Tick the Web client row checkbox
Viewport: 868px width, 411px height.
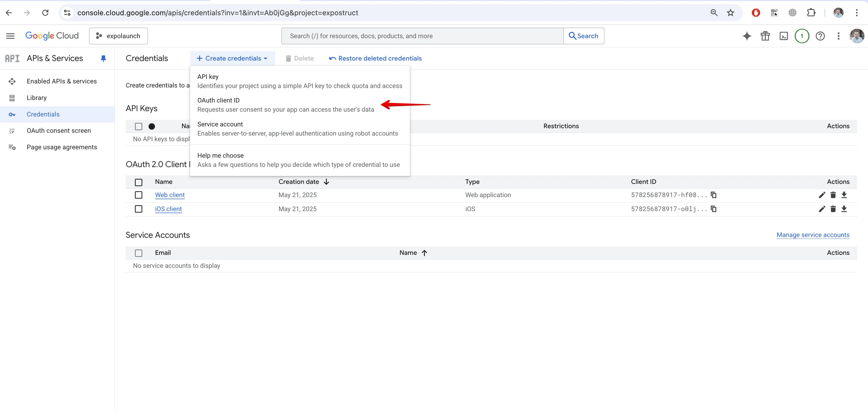[138, 195]
